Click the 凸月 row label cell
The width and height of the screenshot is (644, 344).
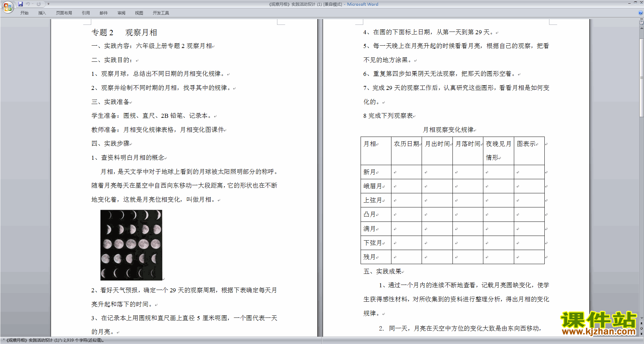(376, 214)
